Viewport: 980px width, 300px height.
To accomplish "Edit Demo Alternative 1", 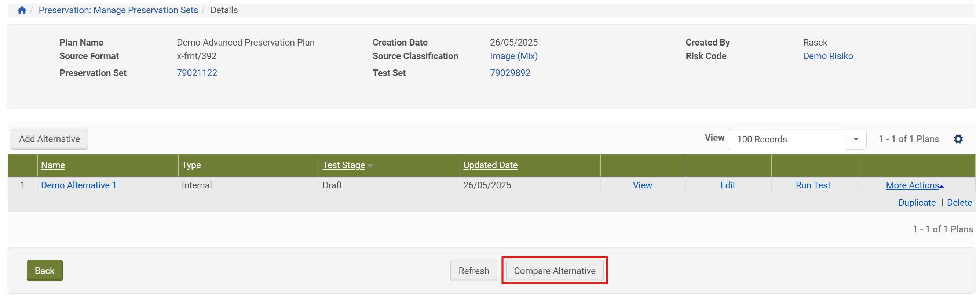I will coord(727,185).
